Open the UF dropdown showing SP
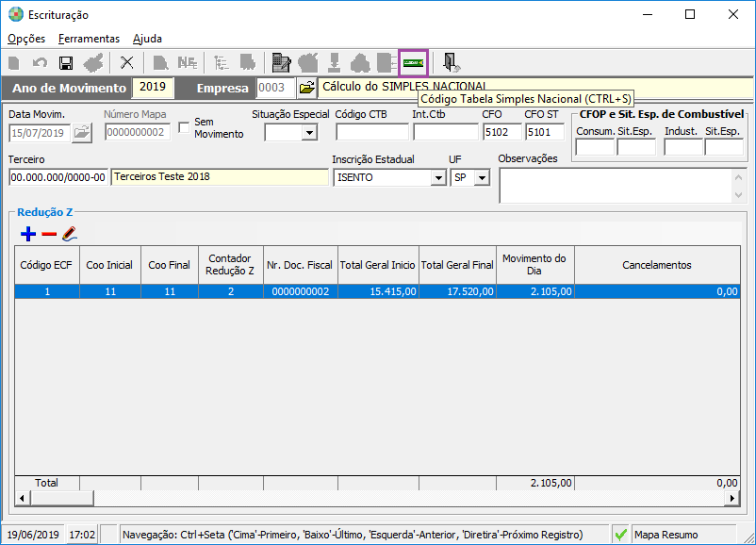This screenshot has width=756, height=545. coord(482,178)
